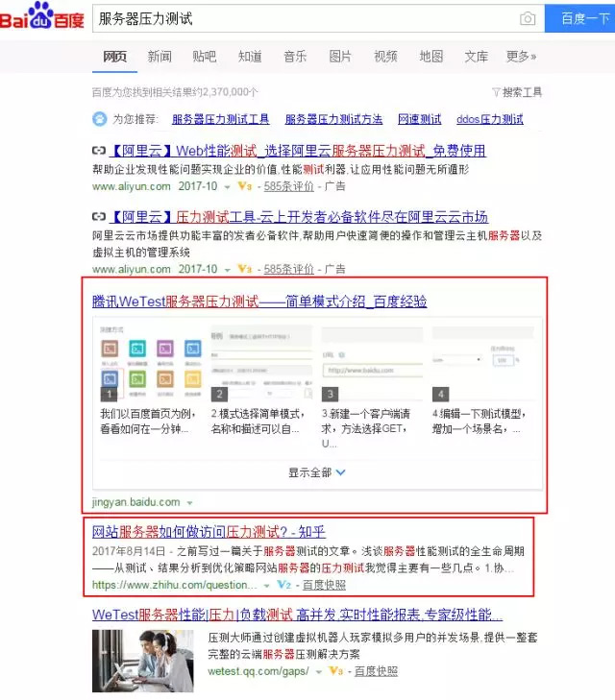Screen dimensions: 615x700
Task: Click link icon before 压力测试工具 result
Action: (99, 216)
